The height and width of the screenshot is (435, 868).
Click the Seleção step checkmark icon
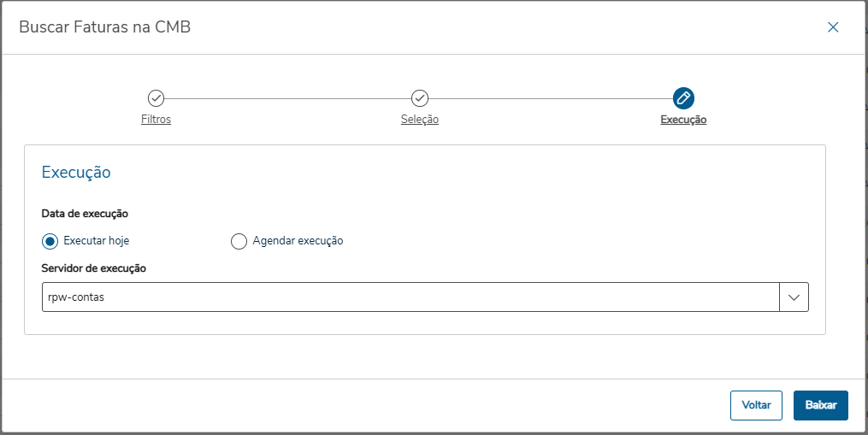coord(420,98)
